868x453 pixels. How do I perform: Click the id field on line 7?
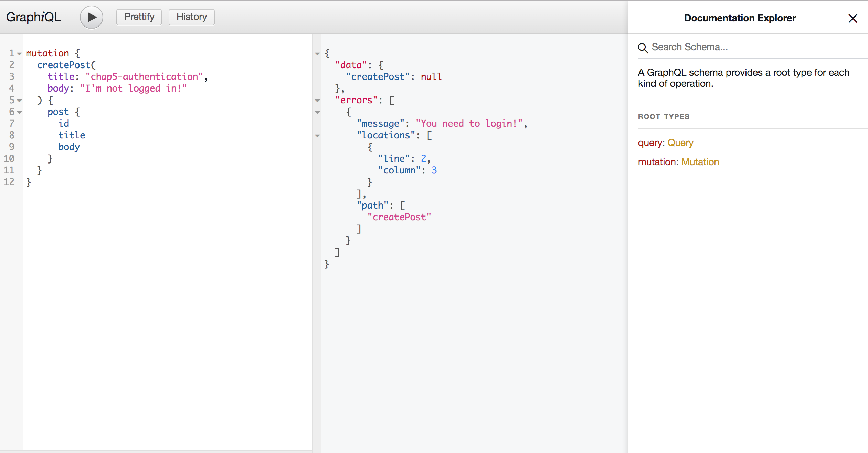coord(64,124)
